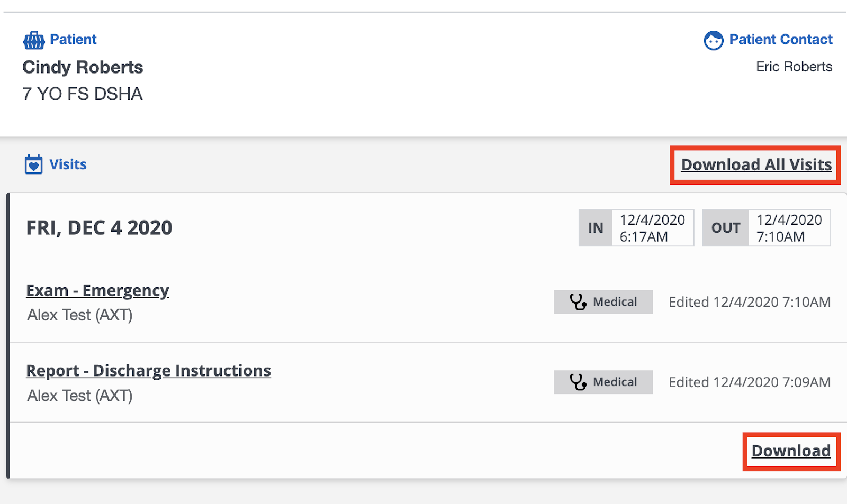Select the Patient section heading
The height and width of the screenshot is (504, 847).
click(x=73, y=40)
